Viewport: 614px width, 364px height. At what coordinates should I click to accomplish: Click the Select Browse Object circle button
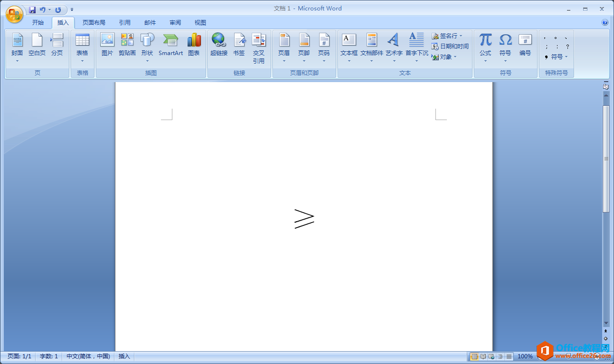(x=606, y=338)
